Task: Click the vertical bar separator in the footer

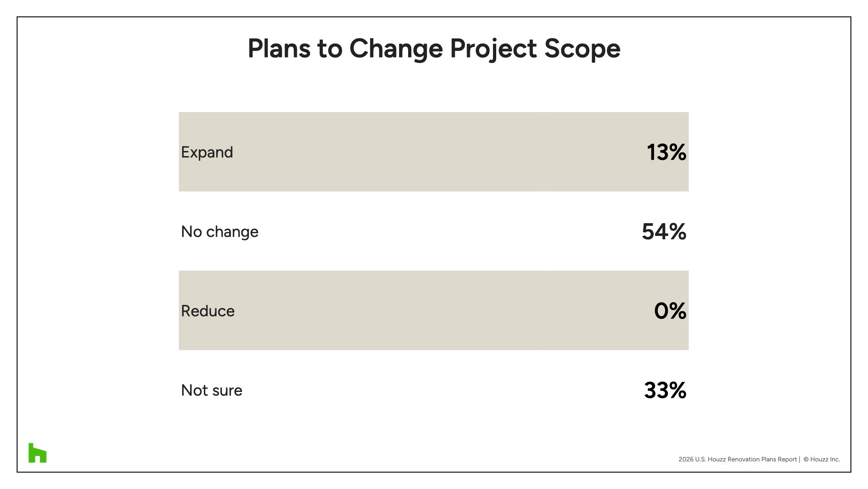Action: (x=799, y=460)
